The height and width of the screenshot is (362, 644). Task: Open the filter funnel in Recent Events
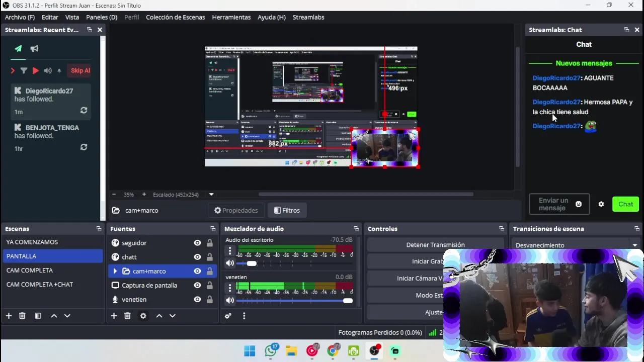[x=24, y=71]
